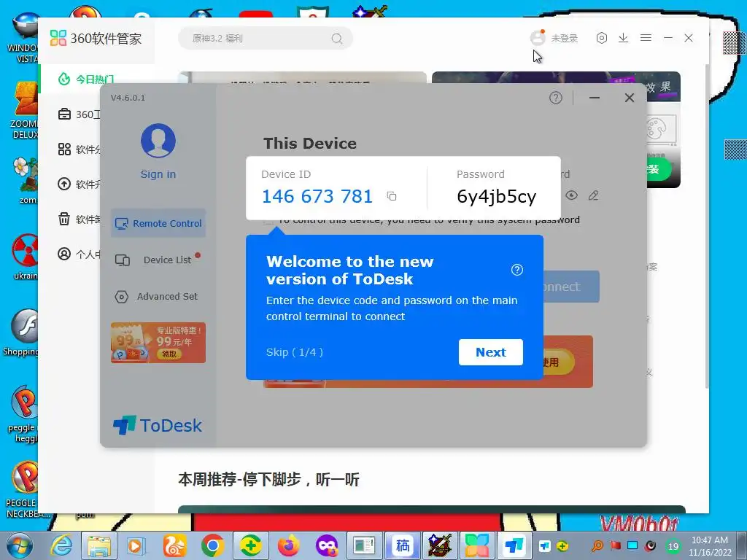Open help icon in welcome tooltip
The image size is (747, 560).
click(x=517, y=270)
